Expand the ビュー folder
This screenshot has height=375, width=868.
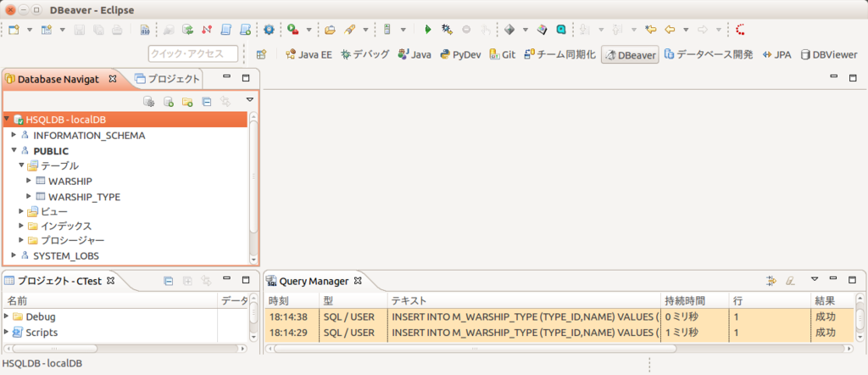pos(21,211)
